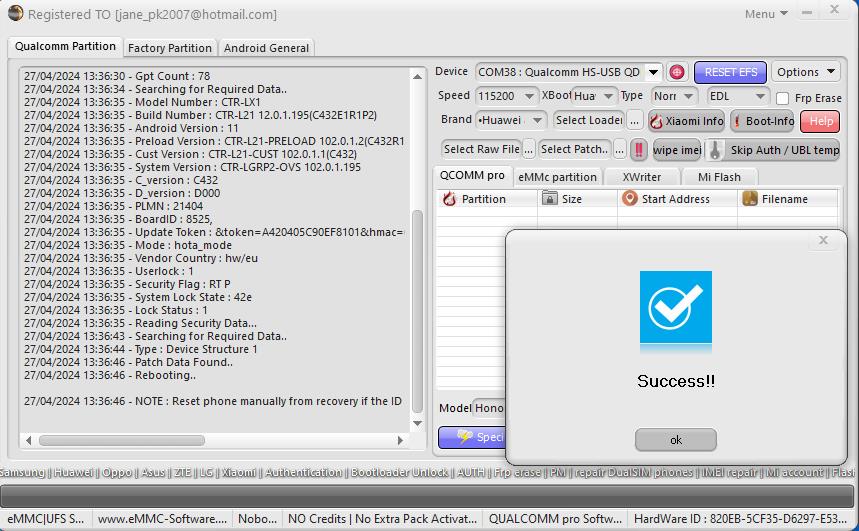Click the NO Credits status bar entry
The width and height of the screenshot is (859, 531).
pyautogui.click(x=382, y=519)
